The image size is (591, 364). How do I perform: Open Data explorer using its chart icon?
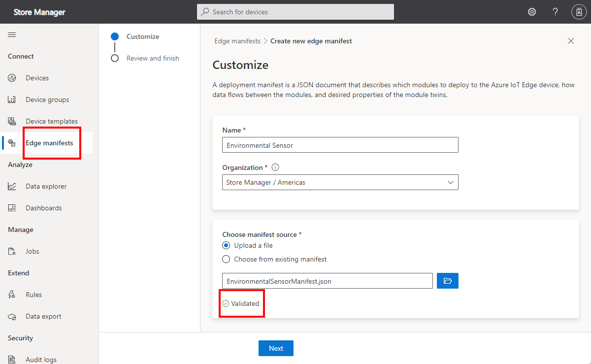point(11,186)
